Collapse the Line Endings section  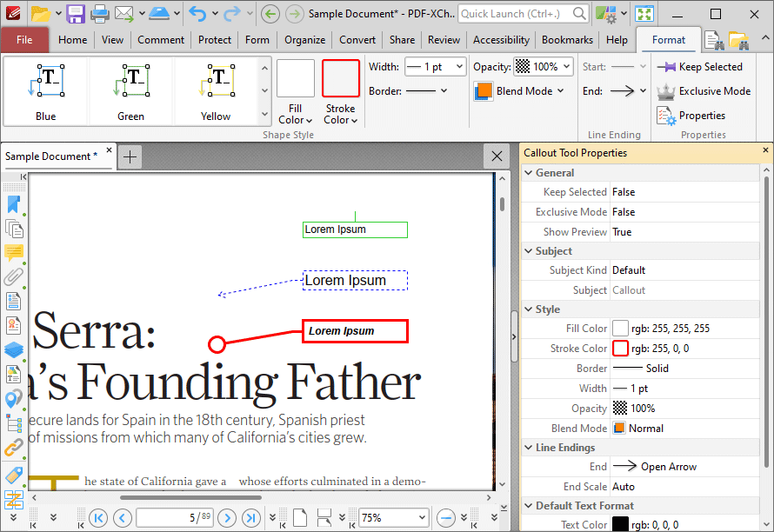[x=529, y=448]
